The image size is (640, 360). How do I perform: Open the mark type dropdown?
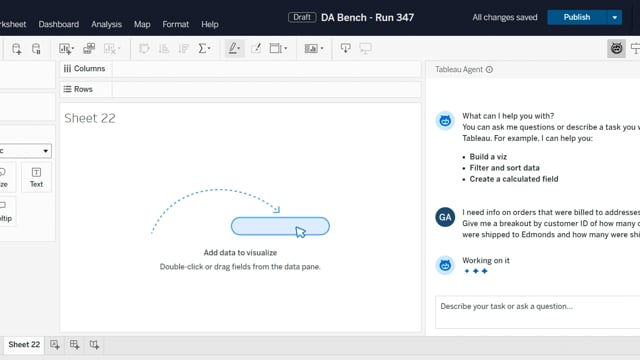[x=25, y=151]
